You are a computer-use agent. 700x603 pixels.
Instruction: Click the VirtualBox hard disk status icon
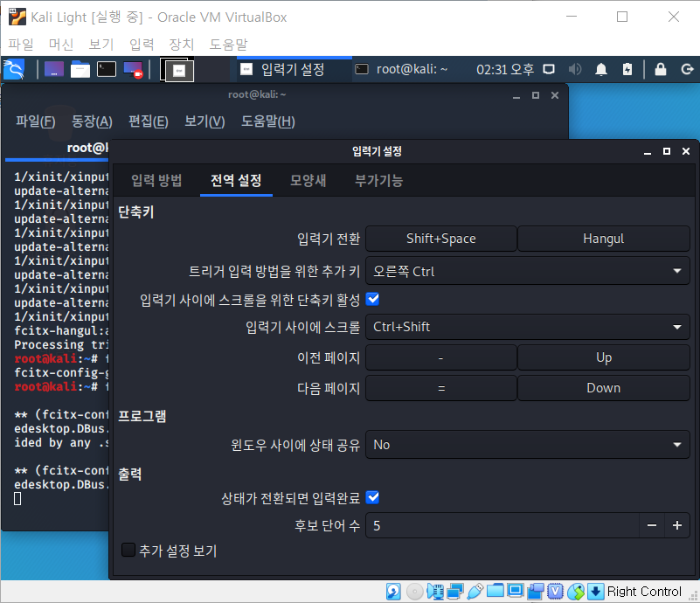(393, 592)
